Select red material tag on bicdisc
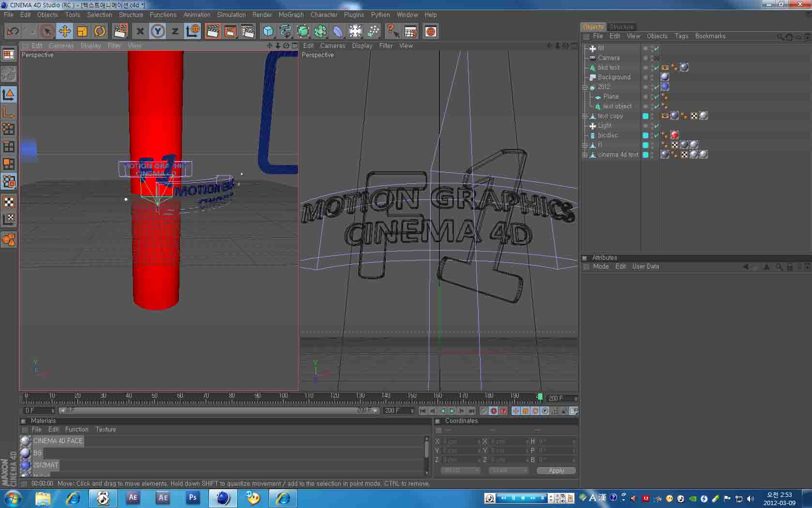This screenshot has height=508, width=812. [675, 135]
